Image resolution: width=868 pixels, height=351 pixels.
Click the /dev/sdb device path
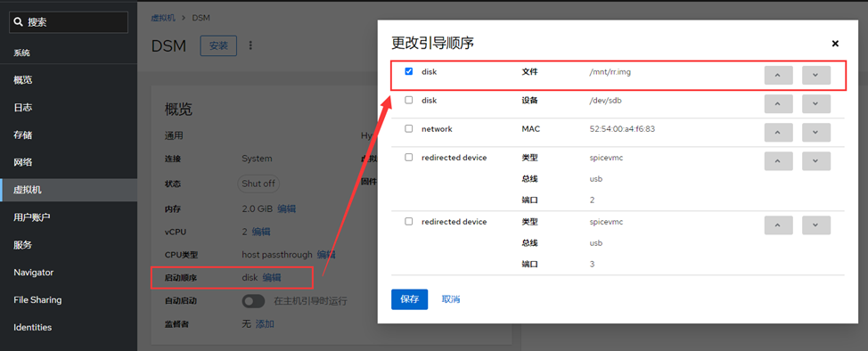pos(606,100)
